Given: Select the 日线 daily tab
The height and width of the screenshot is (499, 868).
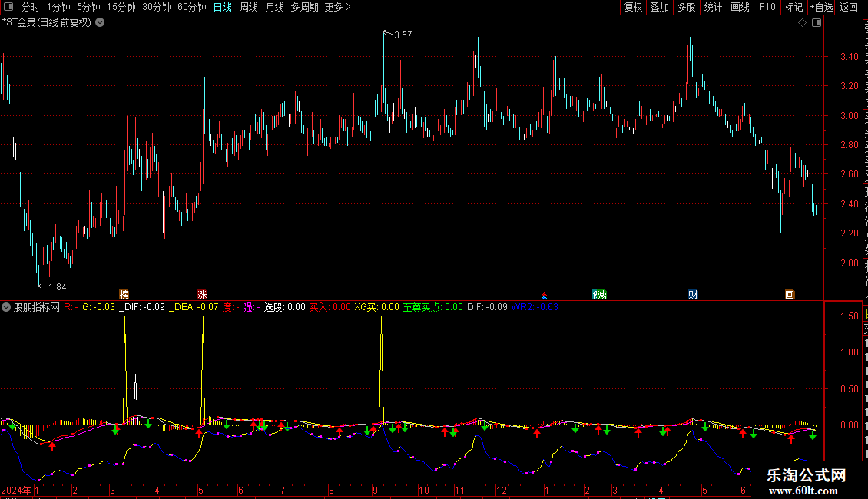Looking at the screenshot, I should pyautogui.click(x=223, y=7).
